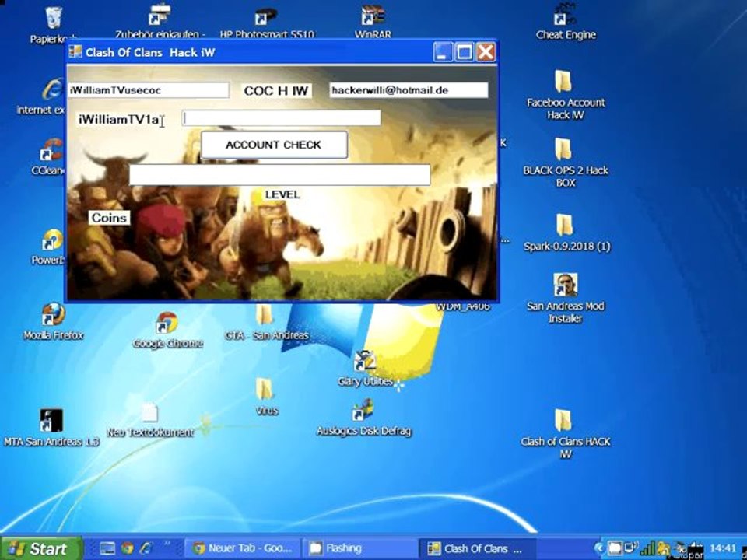Maximize the Clash Of Clans Hack iW window
Screen dimensions: 747x560
tap(465, 52)
